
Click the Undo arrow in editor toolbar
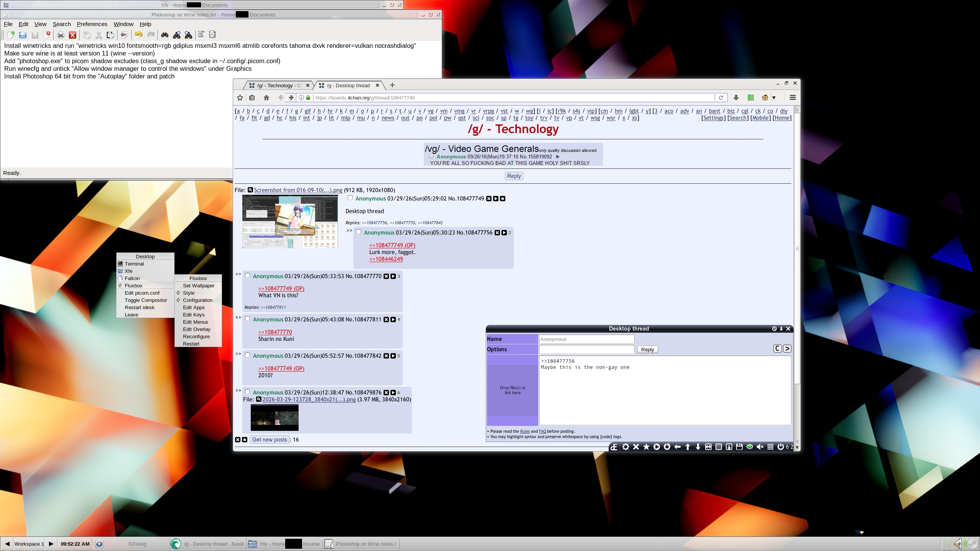pyautogui.click(x=139, y=35)
